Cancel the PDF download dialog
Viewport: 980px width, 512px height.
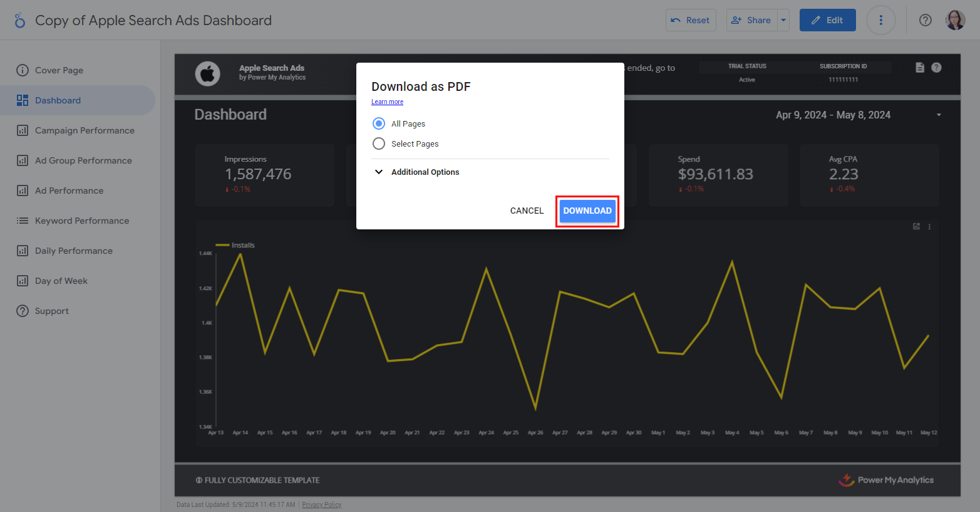[527, 211]
